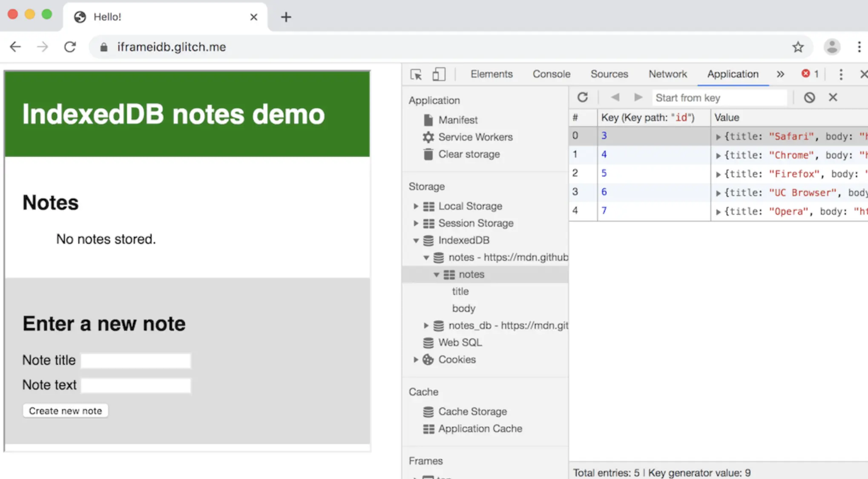The height and width of the screenshot is (479, 868).
Task: Show more DevTools tabs via chevron
Action: click(780, 75)
